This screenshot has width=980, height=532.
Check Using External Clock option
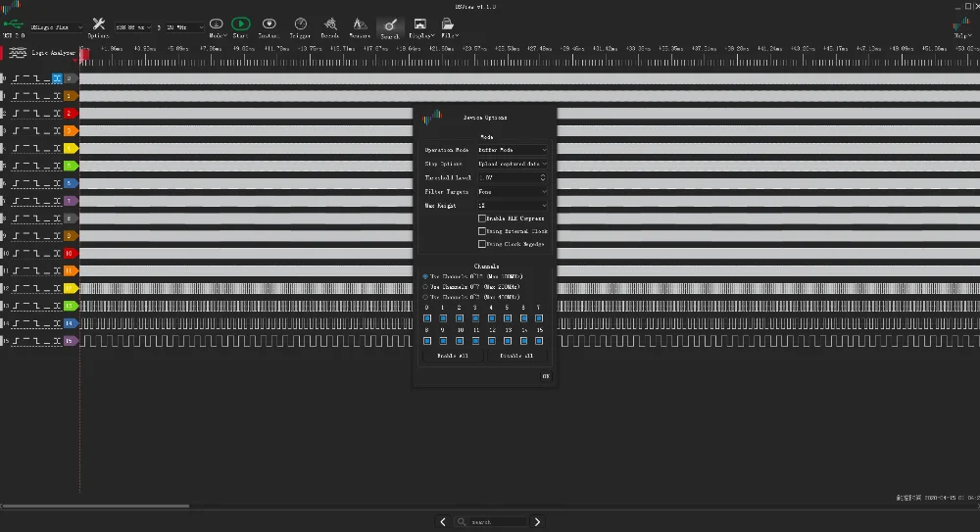tap(481, 231)
